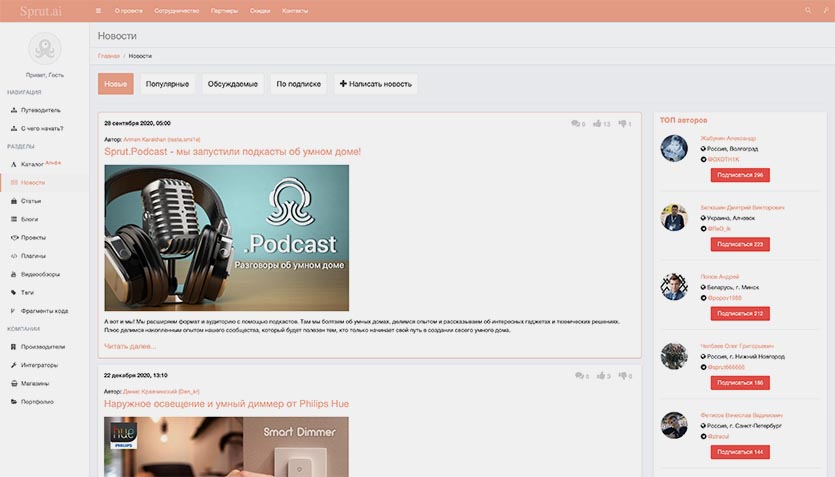
Task: Toggle the hamburger menu in top bar
Action: point(98,11)
